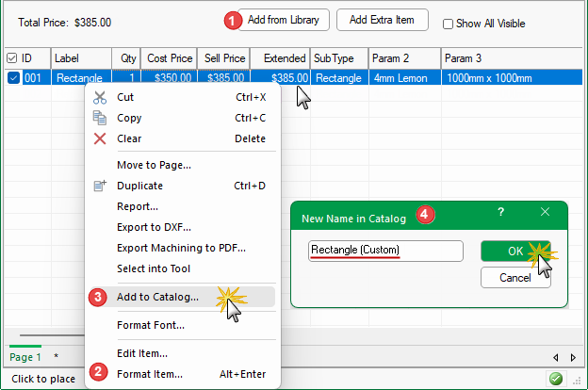Screen dimensions: 588x390
Task: Click the Cut scissors icon
Action: click(100, 97)
